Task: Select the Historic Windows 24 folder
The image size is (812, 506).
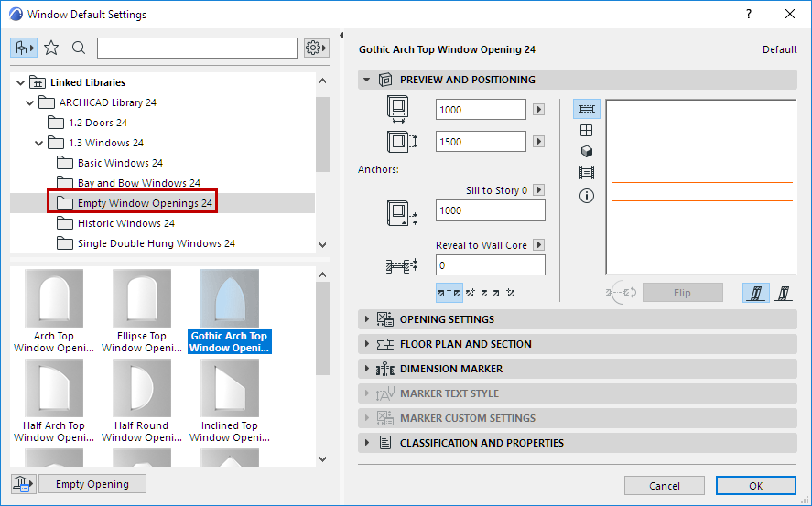Action: 125,223
